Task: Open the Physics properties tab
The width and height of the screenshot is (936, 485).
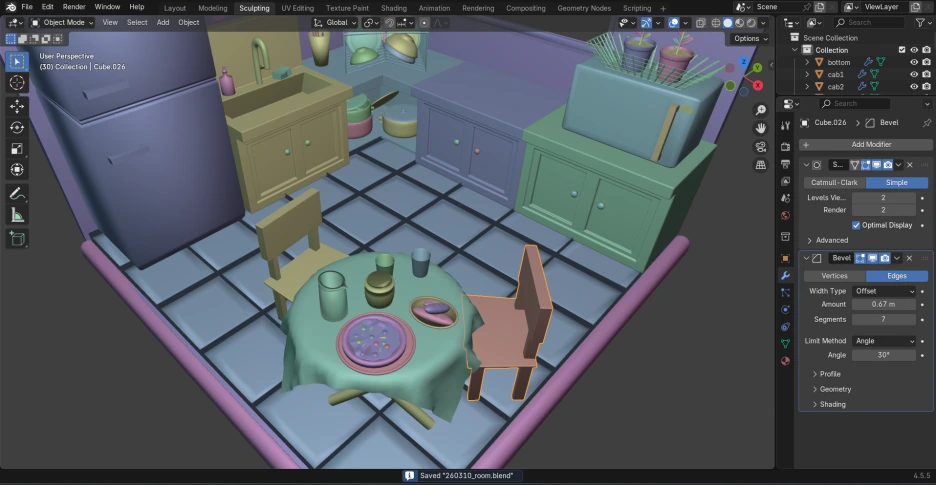Action: coord(786,309)
